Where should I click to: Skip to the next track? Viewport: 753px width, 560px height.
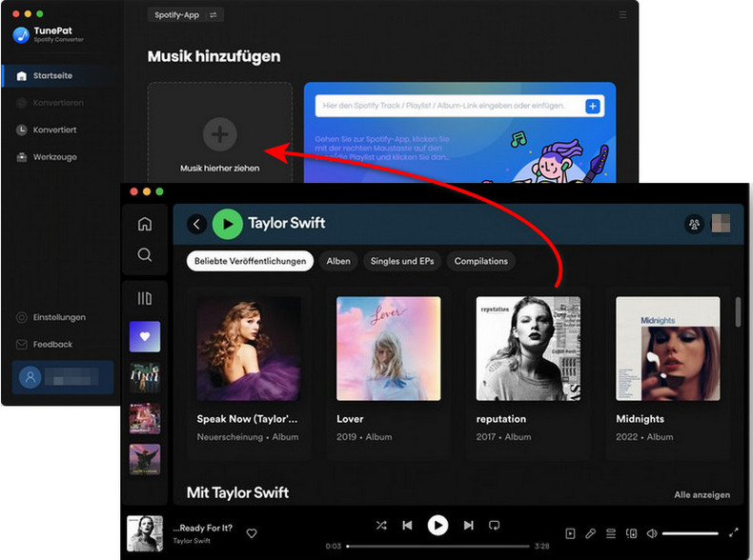point(468,526)
